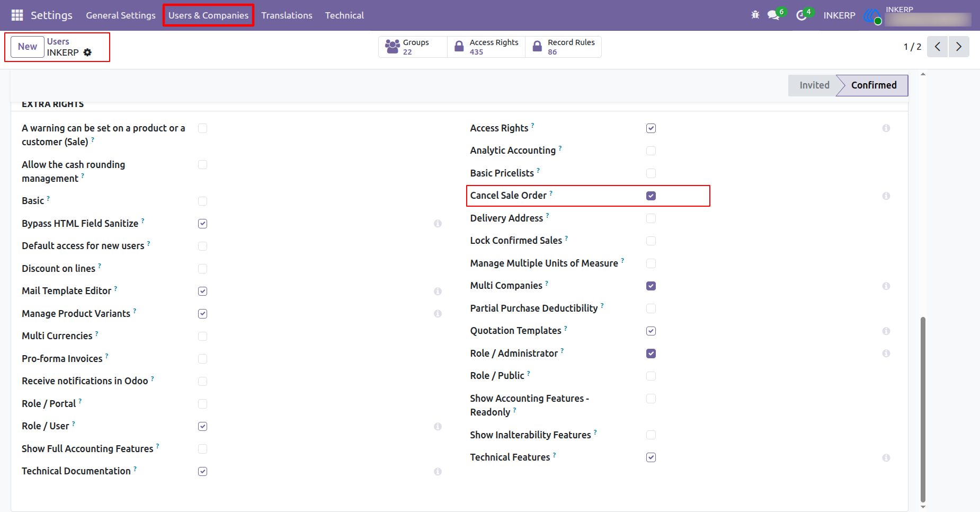Click info icon on Mail Template Editor row

pyautogui.click(x=438, y=292)
